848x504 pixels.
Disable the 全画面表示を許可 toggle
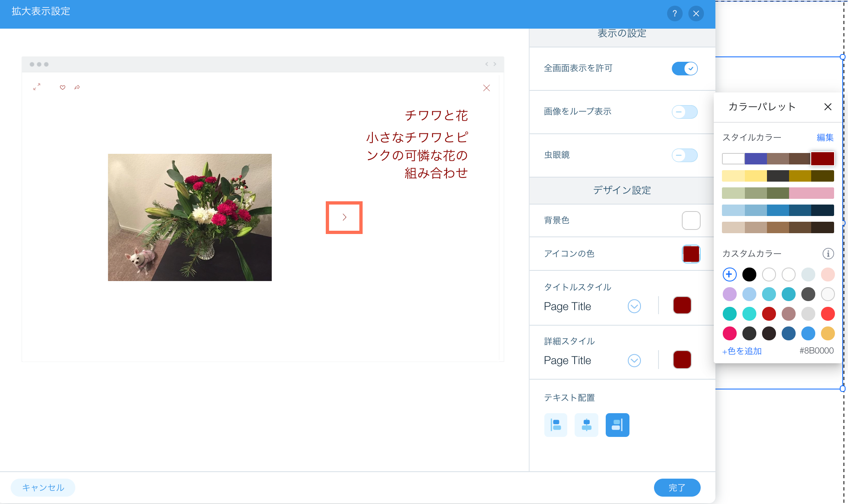pyautogui.click(x=684, y=68)
